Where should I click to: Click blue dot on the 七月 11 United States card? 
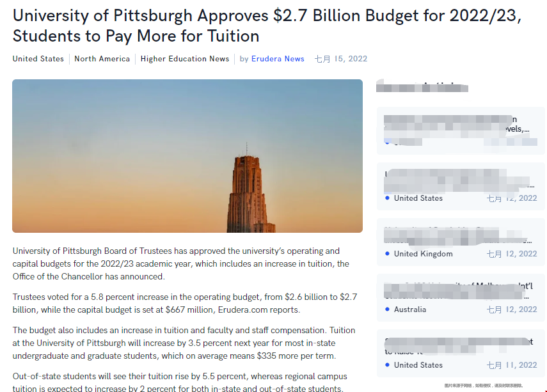click(388, 365)
